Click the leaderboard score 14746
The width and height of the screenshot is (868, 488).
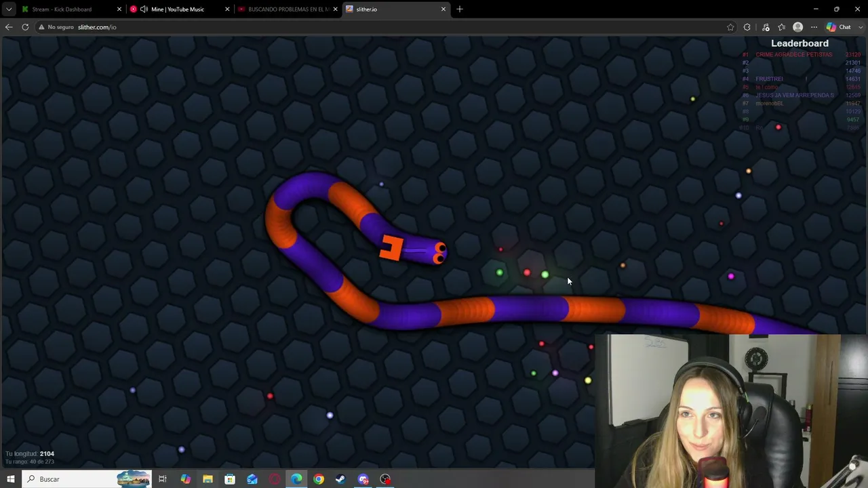tap(852, 70)
